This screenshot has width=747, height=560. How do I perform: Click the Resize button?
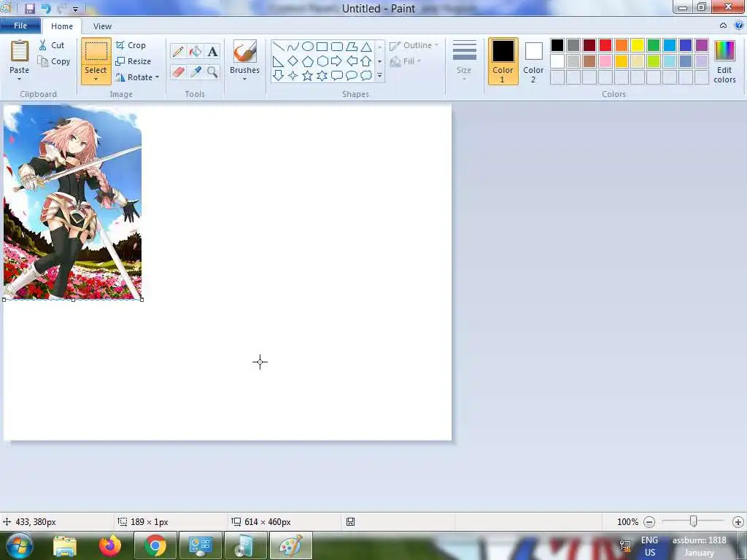pos(133,61)
